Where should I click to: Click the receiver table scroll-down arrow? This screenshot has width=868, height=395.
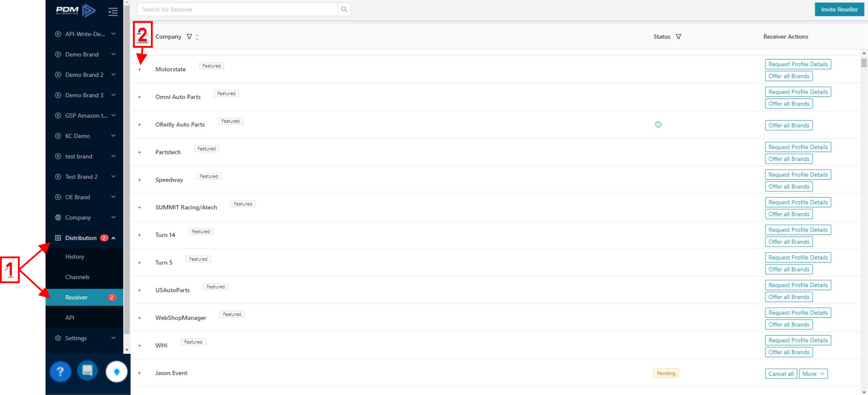864,392
